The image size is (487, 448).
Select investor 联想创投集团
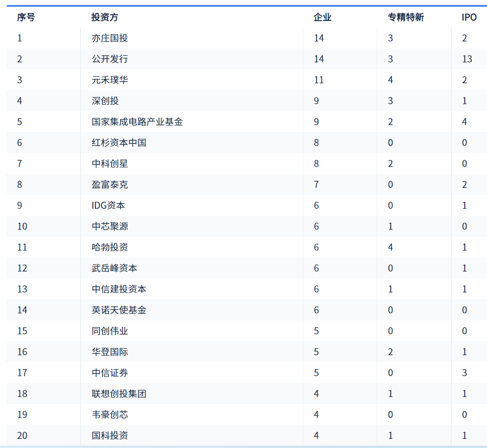click(118, 394)
